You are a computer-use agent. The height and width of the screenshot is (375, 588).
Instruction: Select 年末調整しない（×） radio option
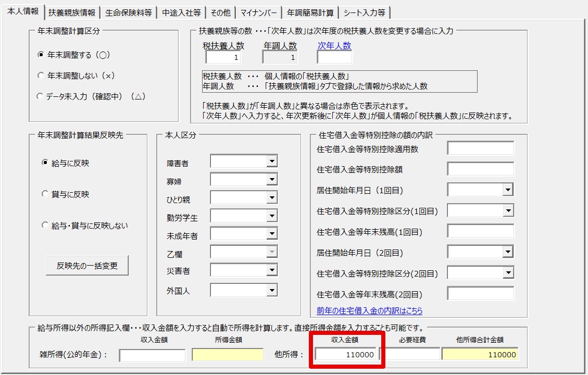pos(41,76)
